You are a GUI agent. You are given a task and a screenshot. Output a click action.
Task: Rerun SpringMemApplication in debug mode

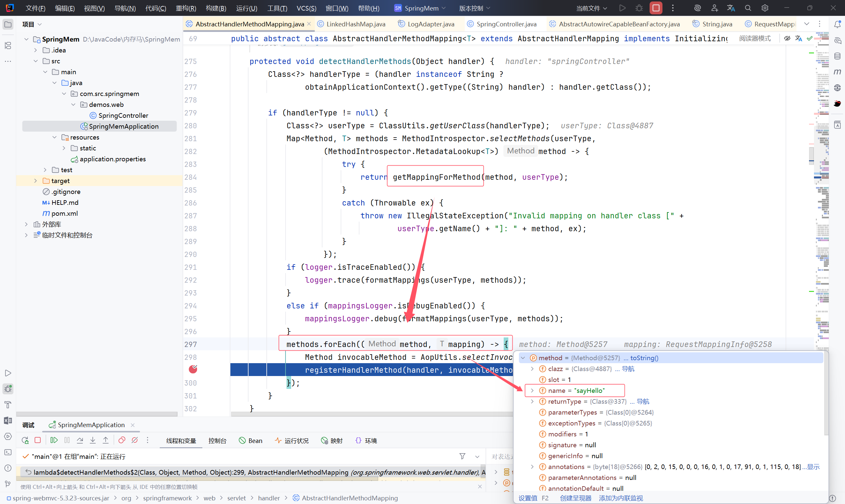click(25, 440)
